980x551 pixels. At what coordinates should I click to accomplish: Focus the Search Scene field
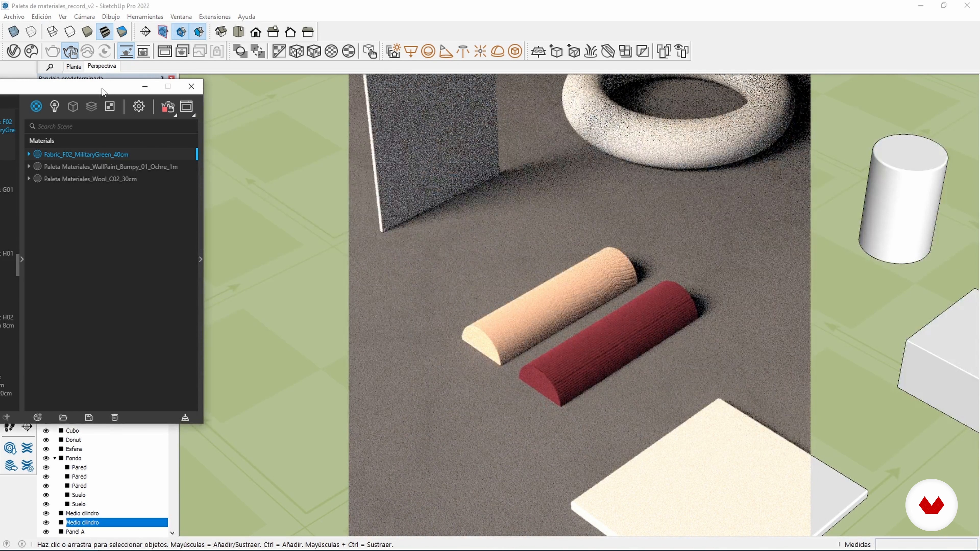pos(111,126)
